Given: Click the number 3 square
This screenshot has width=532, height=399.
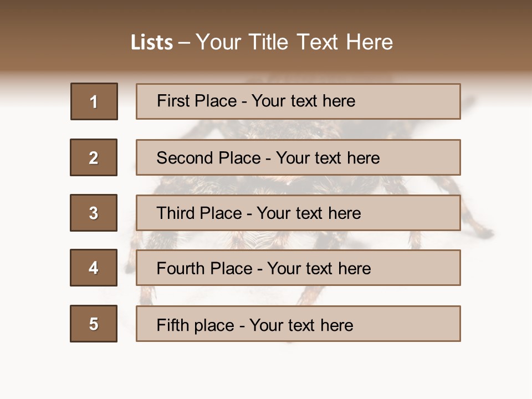Looking at the screenshot, I should (x=94, y=213).
